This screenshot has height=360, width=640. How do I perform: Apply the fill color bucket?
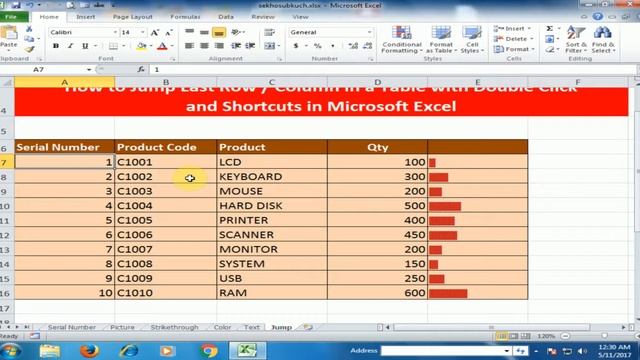point(141,46)
